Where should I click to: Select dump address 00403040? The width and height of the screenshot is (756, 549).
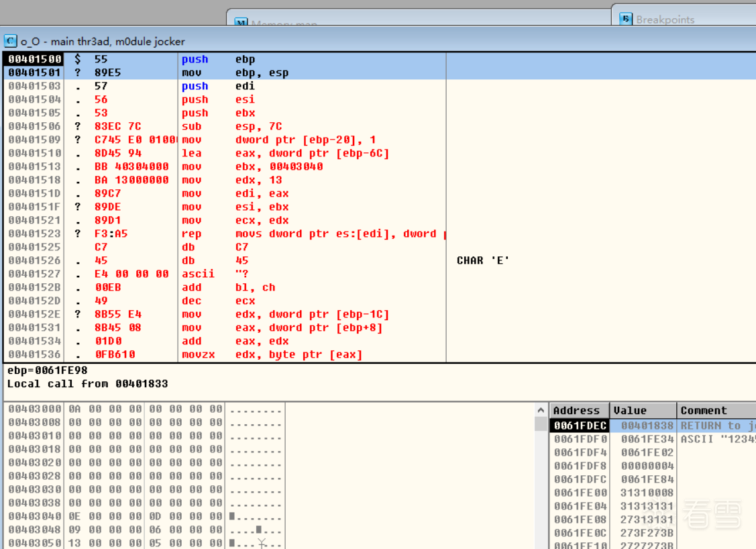tap(35, 516)
